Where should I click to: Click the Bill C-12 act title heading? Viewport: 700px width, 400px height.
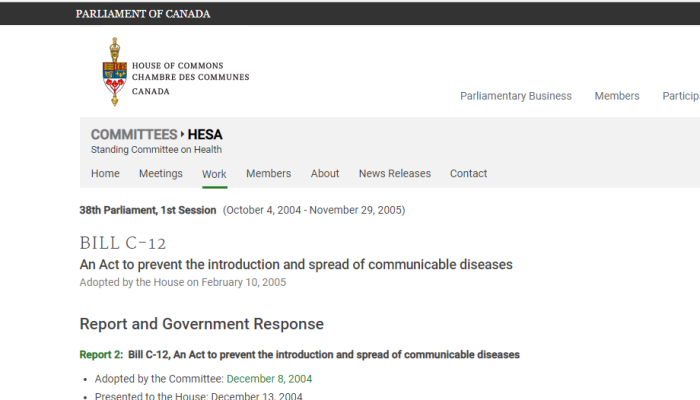(x=296, y=265)
